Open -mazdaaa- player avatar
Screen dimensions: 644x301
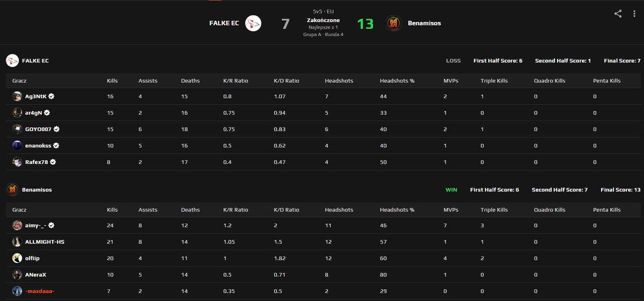tap(17, 291)
